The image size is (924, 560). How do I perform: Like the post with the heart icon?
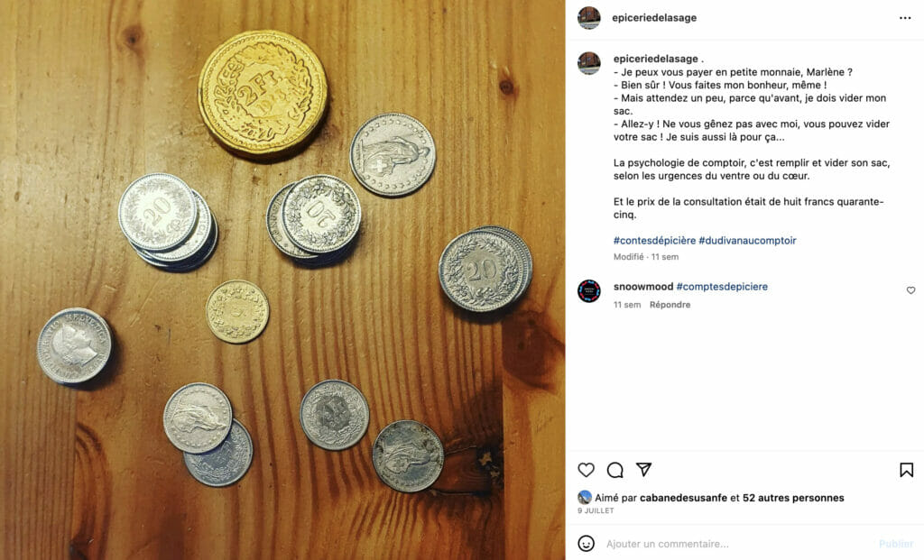[586, 470]
